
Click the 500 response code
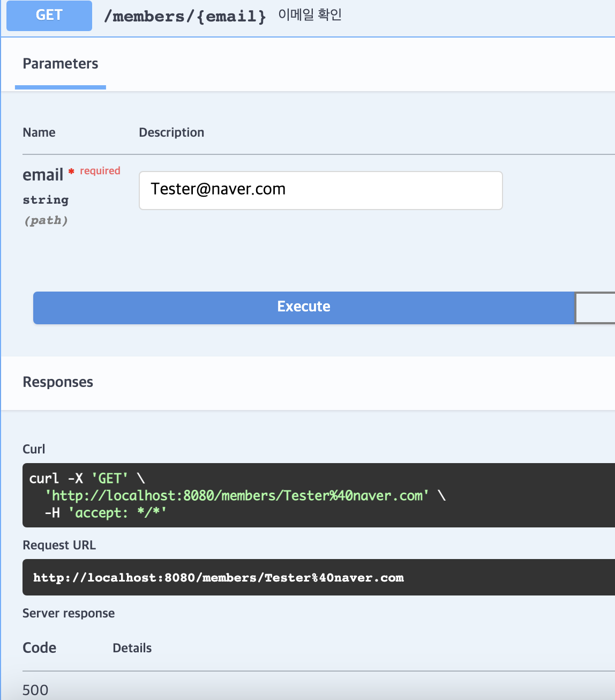(35, 690)
